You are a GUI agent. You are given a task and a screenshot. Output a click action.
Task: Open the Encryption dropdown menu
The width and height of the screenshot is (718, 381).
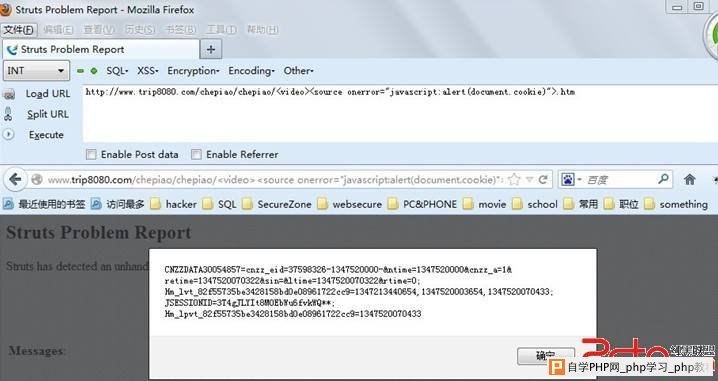(193, 71)
